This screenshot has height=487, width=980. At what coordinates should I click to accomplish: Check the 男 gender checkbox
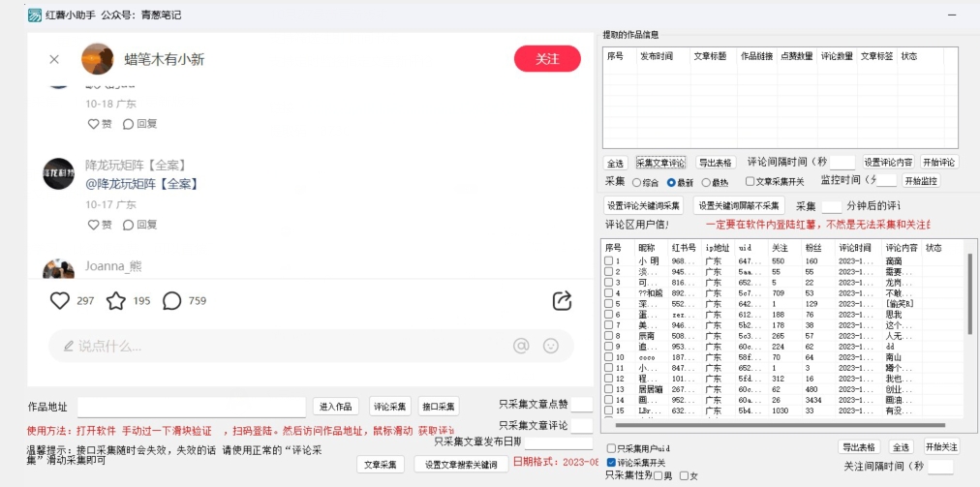pyautogui.click(x=658, y=476)
